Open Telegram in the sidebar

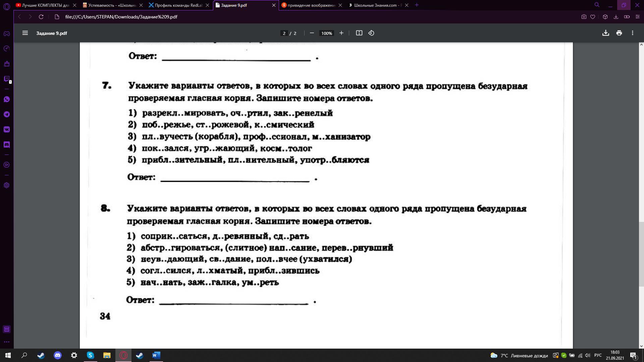click(x=6, y=114)
